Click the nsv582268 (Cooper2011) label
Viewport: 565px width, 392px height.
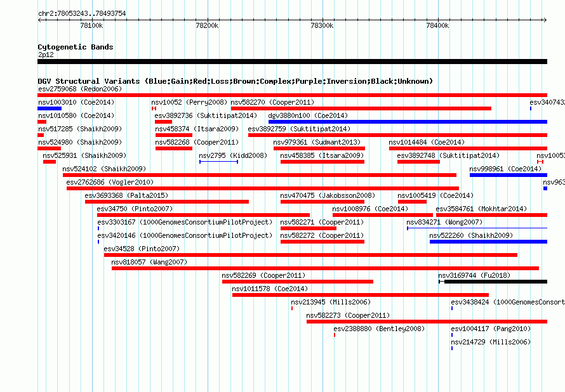(x=197, y=142)
